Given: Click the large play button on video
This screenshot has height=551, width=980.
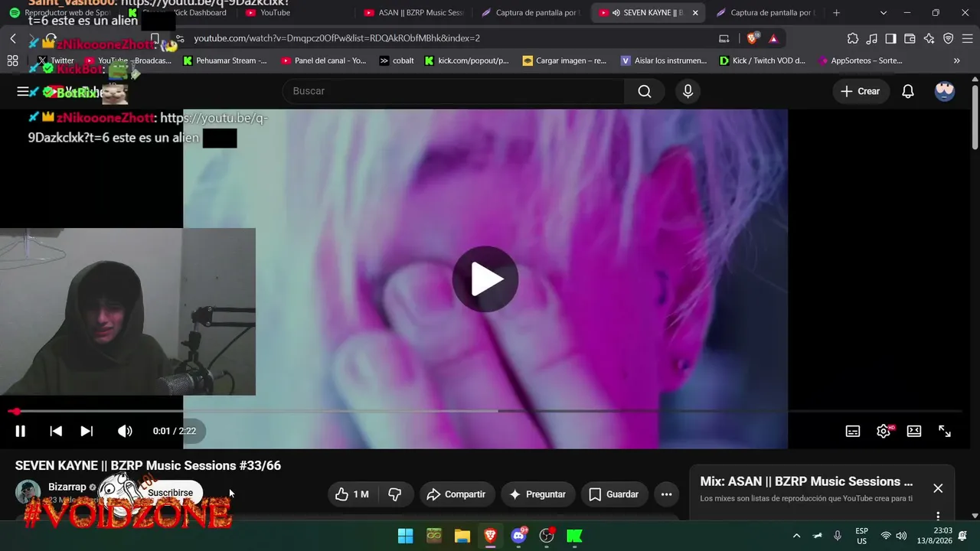Looking at the screenshot, I should pyautogui.click(x=485, y=279).
